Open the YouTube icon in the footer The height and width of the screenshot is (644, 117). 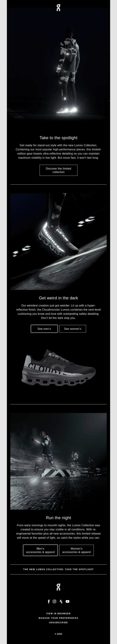click(67, 601)
